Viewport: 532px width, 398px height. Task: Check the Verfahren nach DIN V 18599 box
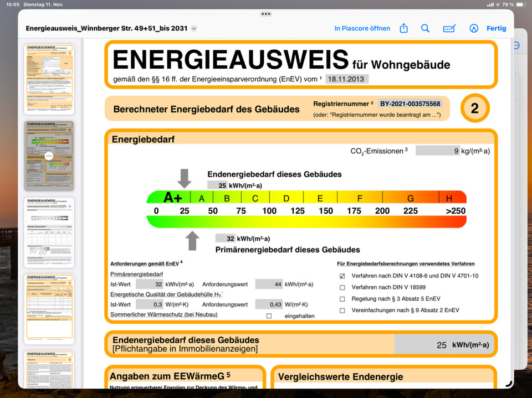click(342, 287)
